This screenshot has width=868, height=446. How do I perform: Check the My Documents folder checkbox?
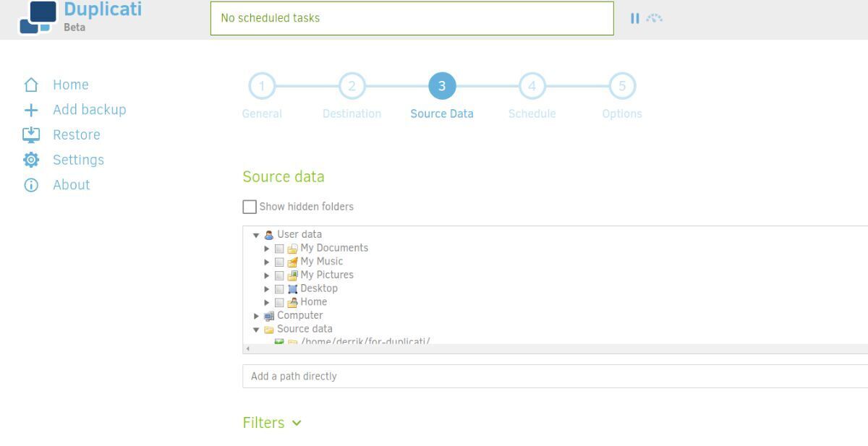pos(279,249)
